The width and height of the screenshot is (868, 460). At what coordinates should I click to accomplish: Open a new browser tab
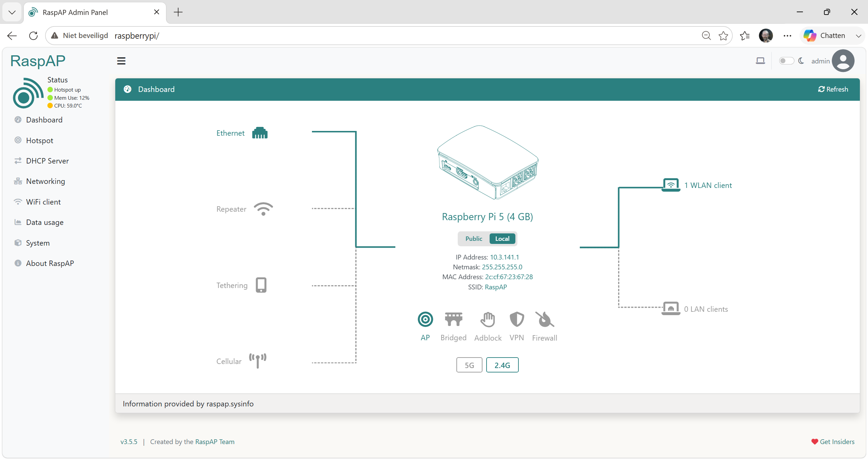pyautogui.click(x=178, y=12)
